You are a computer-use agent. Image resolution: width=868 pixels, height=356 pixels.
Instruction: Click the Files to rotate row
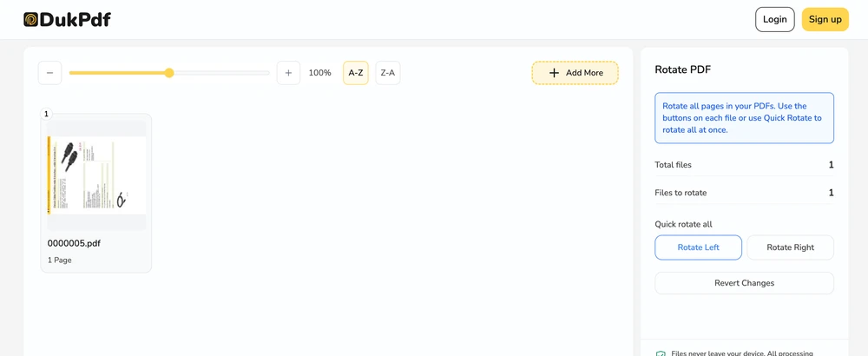(x=744, y=193)
